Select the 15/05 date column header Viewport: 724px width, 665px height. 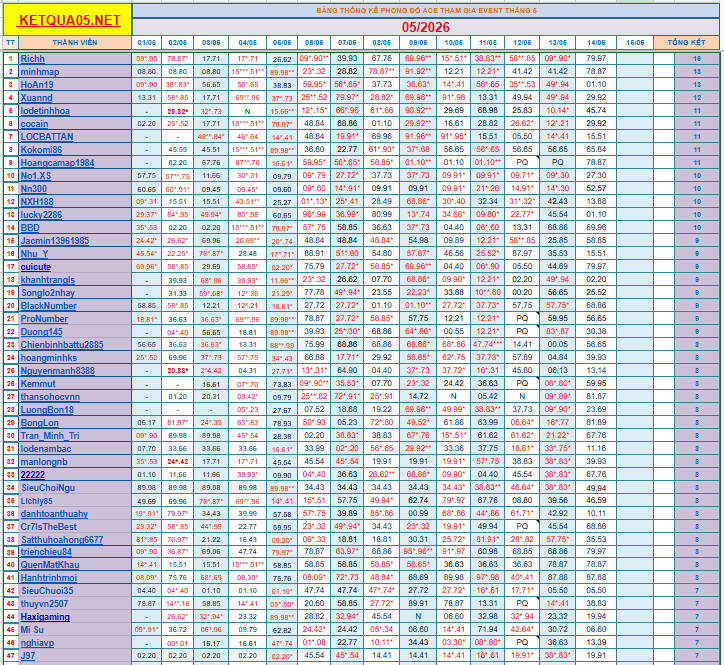635,42
